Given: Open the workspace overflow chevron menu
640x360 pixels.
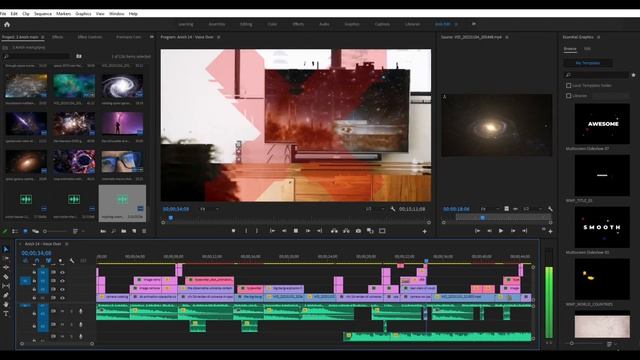Looking at the screenshot, I should [474, 24].
